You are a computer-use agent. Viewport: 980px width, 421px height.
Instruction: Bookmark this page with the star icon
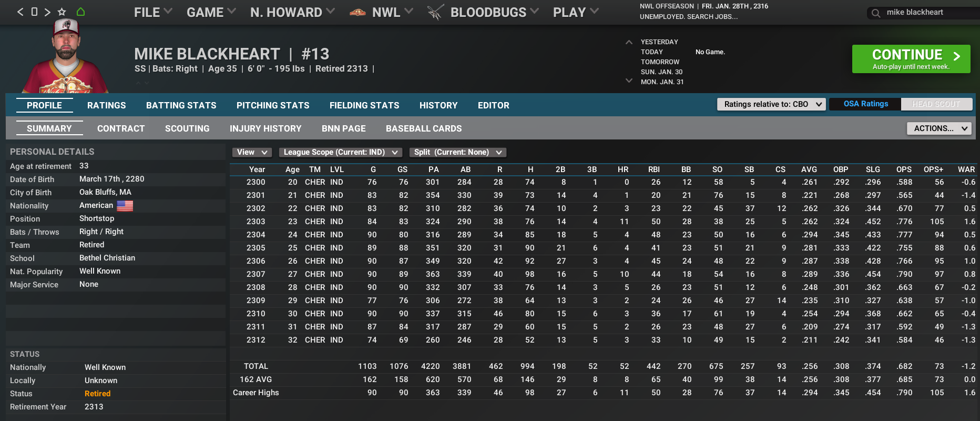click(62, 12)
